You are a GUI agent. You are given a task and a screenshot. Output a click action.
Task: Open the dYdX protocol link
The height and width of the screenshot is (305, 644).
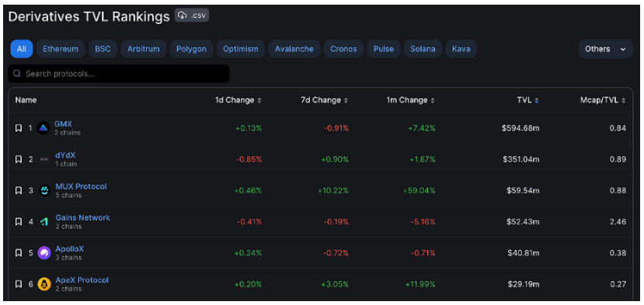[65, 155]
